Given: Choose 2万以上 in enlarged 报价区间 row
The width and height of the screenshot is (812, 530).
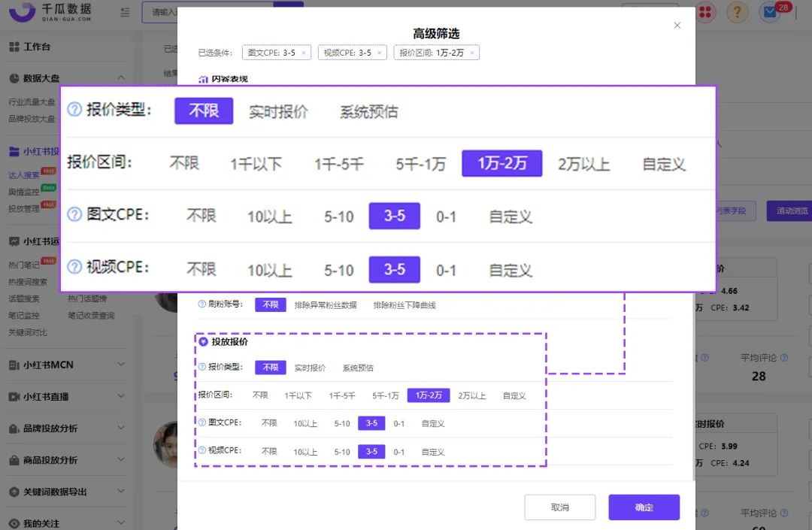Looking at the screenshot, I should pyautogui.click(x=583, y=164).
